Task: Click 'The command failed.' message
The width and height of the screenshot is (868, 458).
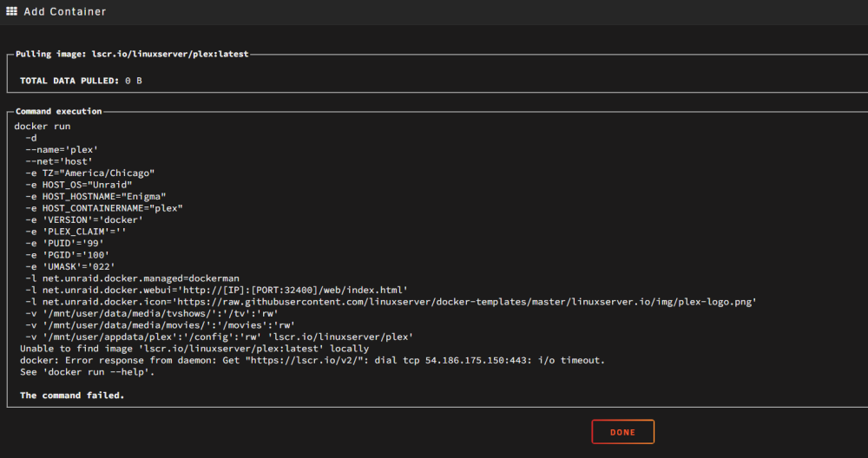Action: tap(73, 396)
